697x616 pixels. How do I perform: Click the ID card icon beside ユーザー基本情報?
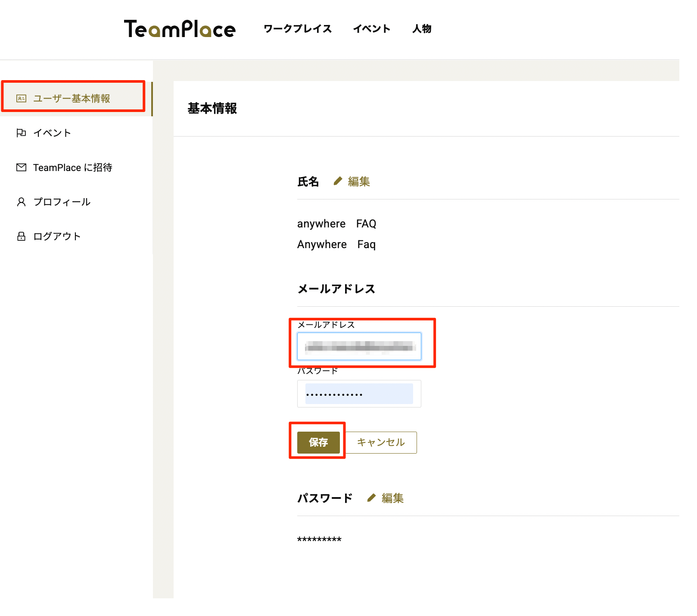[x=21, y=99]
